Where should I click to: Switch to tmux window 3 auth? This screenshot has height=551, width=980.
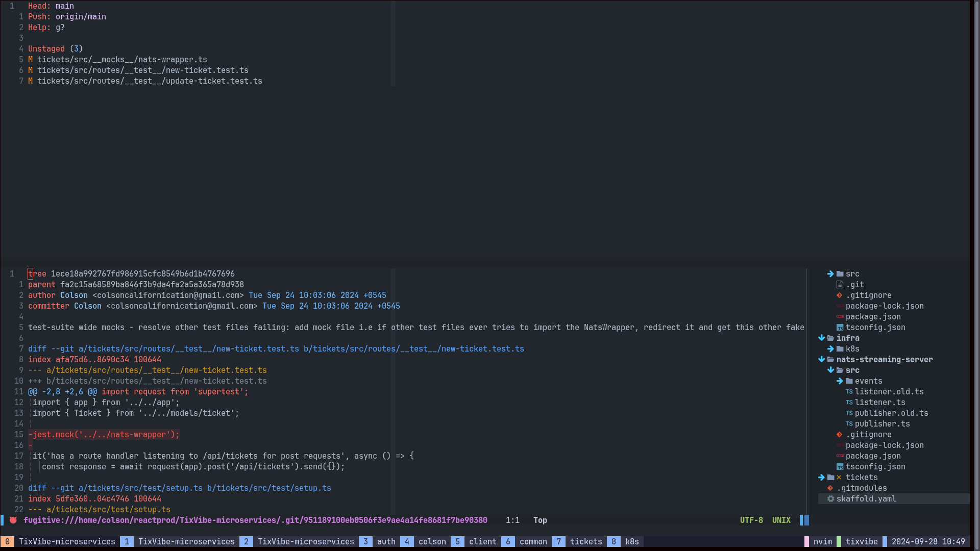[x=385, y=542]
